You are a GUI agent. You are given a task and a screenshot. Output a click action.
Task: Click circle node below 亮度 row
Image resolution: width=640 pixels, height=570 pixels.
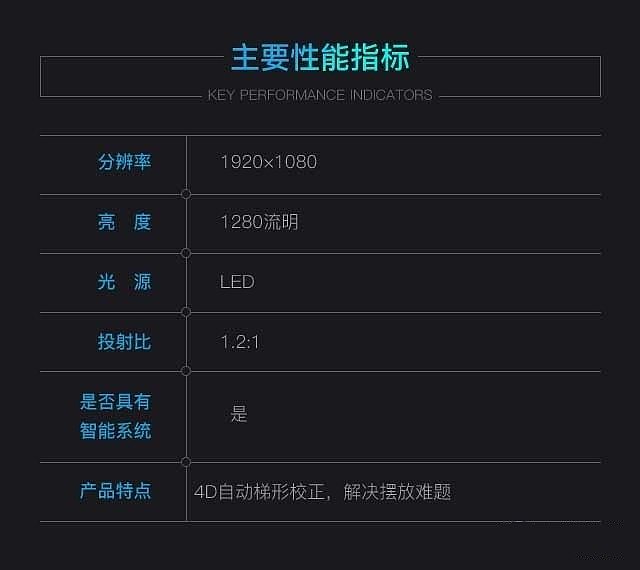(x=186, y=254)
